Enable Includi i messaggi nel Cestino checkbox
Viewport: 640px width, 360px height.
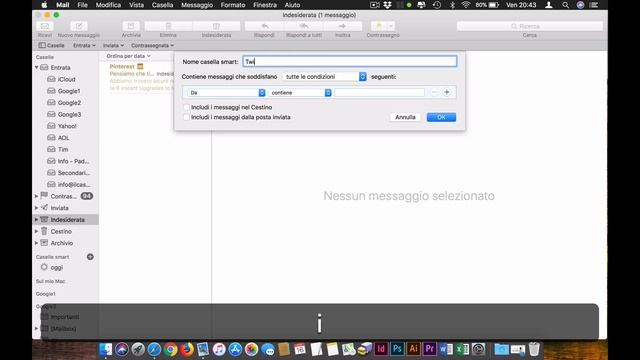coord(187,107)
